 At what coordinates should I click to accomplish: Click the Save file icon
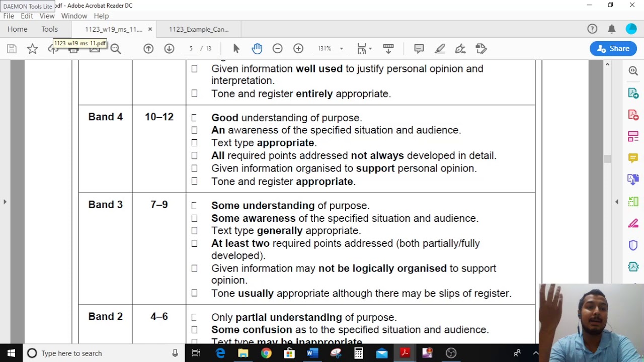[x=12, y=49]
